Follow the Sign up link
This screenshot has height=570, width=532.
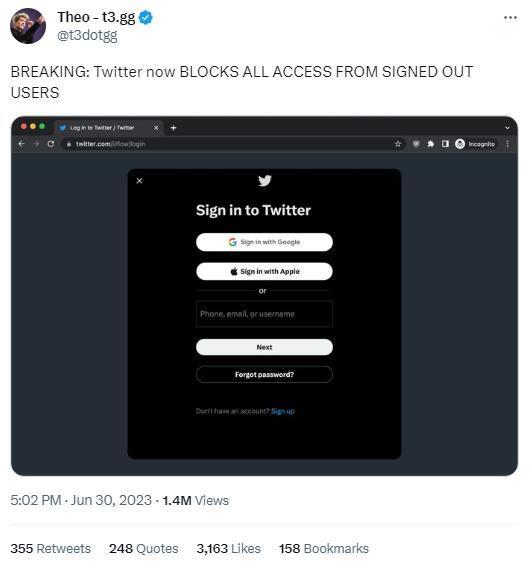tap(283, 411)
